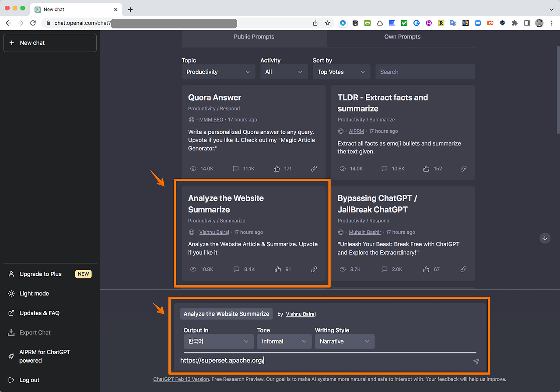This screenshot has height=392, width=560.
Task: Open the ChatGPT Feb 13 Version link
Action: pos(181,379)
